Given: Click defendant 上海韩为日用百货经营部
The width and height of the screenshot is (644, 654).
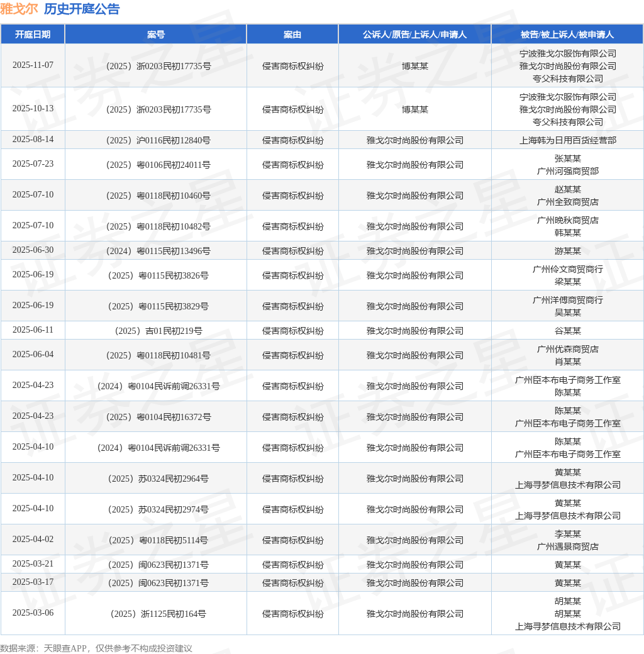Looking at the screenshot, I should point(567,141).
